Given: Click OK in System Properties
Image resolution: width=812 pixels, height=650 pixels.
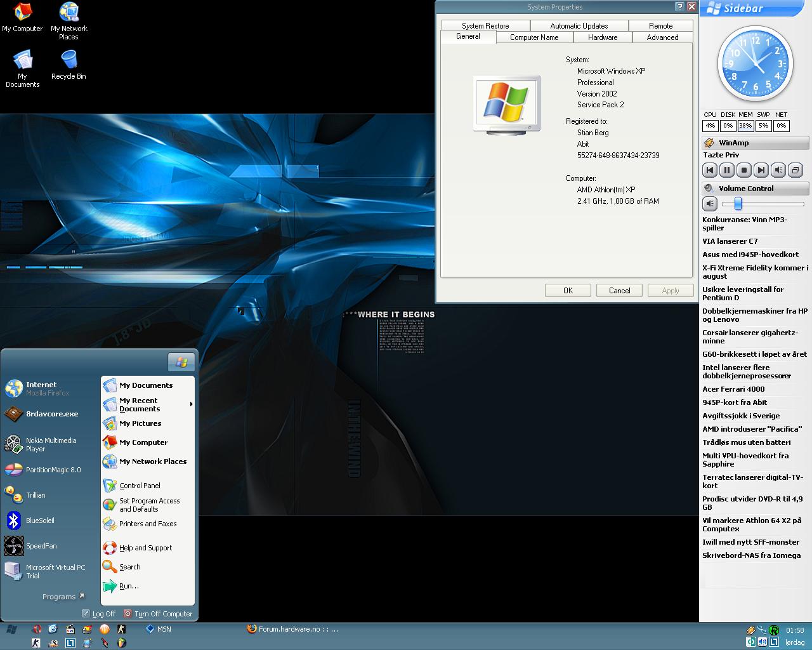Looking at the screenshot, I should click(568, 290).
